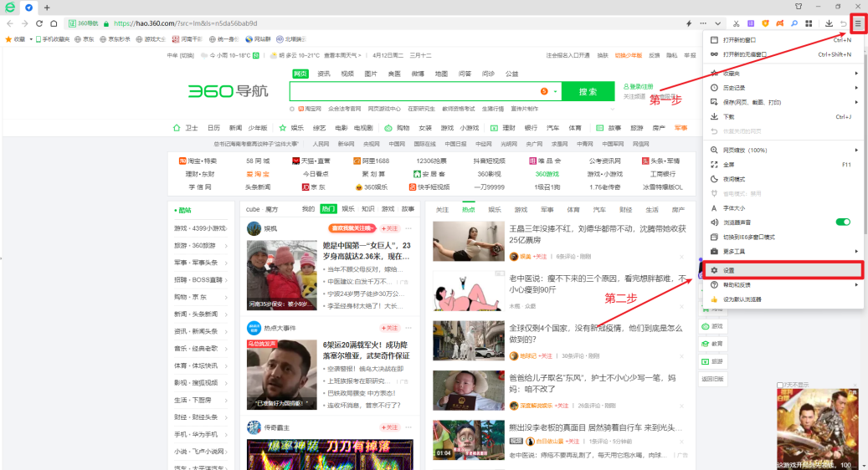Select 设为默认浏览器 menu entry
The width and height of the screenshot is (868, 470).
pos(783,299)
